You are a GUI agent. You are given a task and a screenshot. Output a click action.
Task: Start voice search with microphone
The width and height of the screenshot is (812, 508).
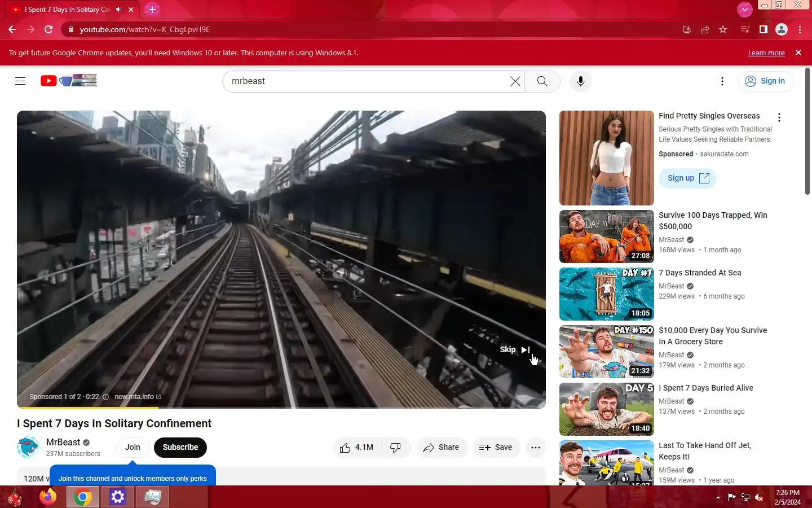click(581, 81)
